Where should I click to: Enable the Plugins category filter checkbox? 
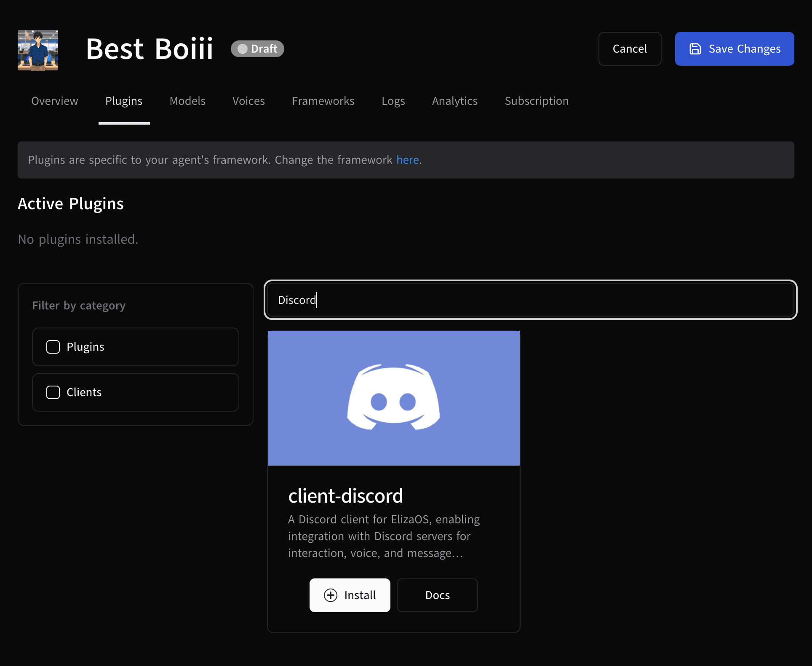point(53,347)
